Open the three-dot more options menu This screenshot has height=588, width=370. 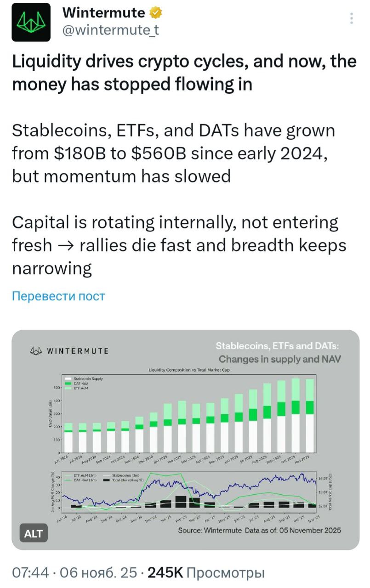point(352,18)
